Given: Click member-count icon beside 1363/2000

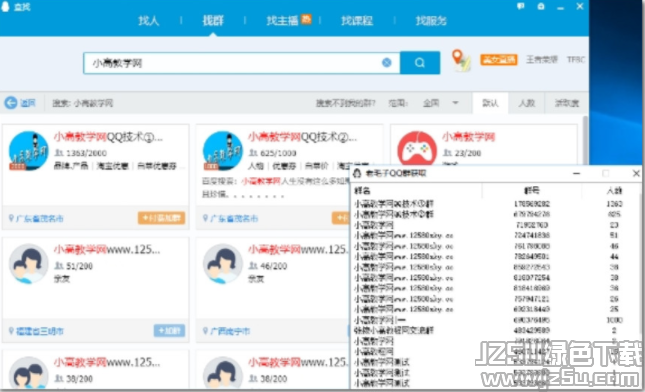Looking at the screenshot, I should 59,153.
